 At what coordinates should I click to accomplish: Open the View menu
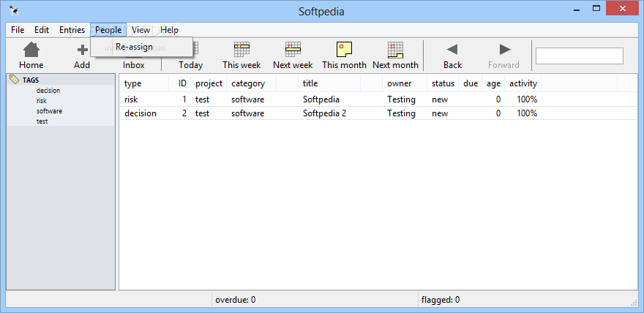pyautogui.click(x=141, y=30)
